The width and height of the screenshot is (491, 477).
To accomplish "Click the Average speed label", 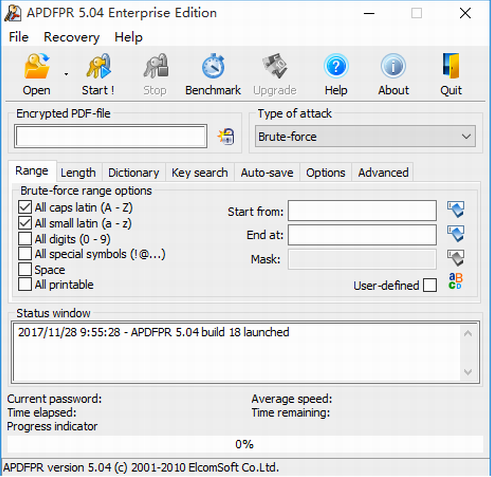I will 292,399.
